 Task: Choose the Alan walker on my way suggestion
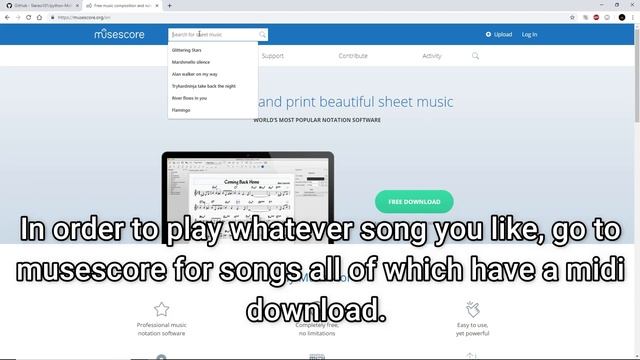(195, 74)
